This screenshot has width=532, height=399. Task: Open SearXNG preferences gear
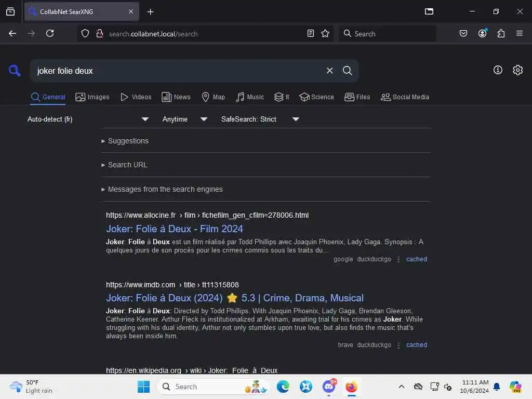[x=517, y=70]
